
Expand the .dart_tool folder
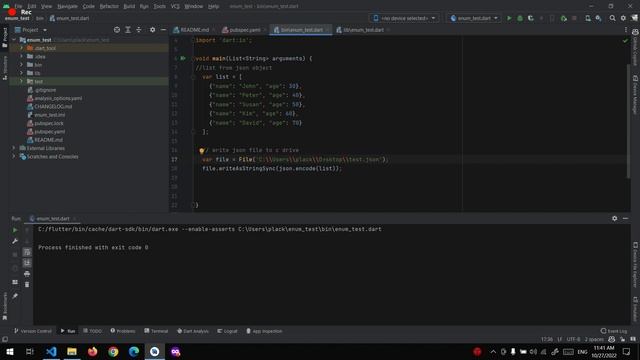[21, 48]
